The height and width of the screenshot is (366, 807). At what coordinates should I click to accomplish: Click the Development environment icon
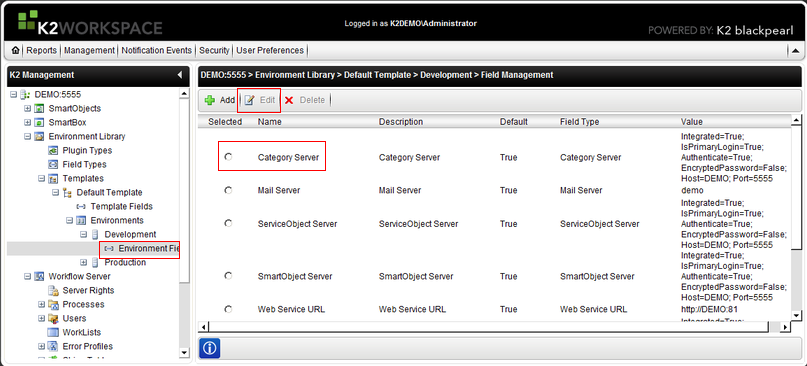point(95,234)
